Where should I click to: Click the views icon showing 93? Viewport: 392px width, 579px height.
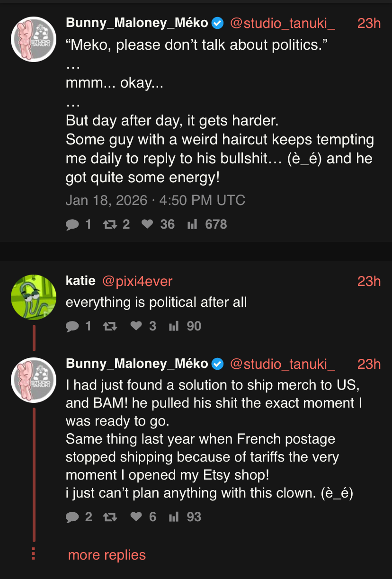pos(174,517)
